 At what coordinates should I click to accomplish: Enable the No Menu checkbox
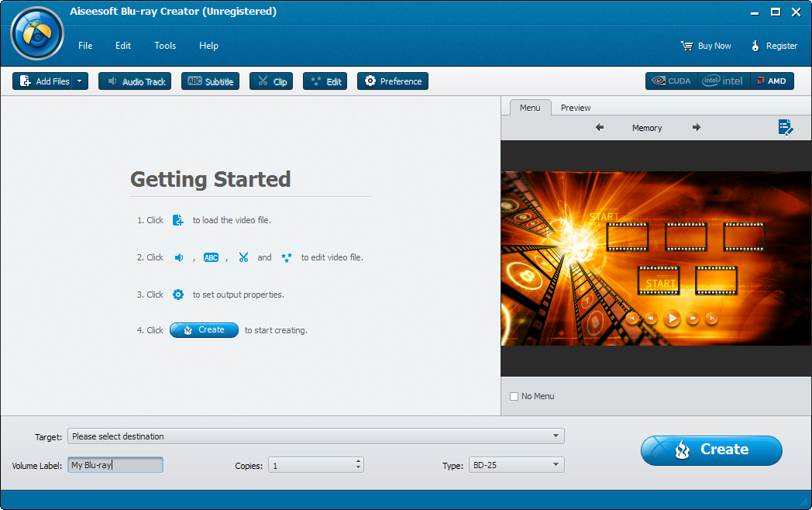click(514, 396)
